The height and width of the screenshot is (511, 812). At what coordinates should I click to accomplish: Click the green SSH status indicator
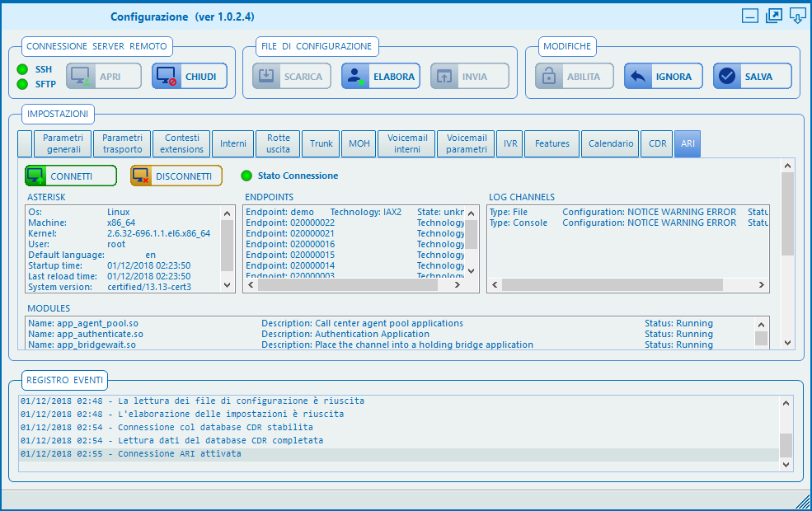click(x=22, y=69)
